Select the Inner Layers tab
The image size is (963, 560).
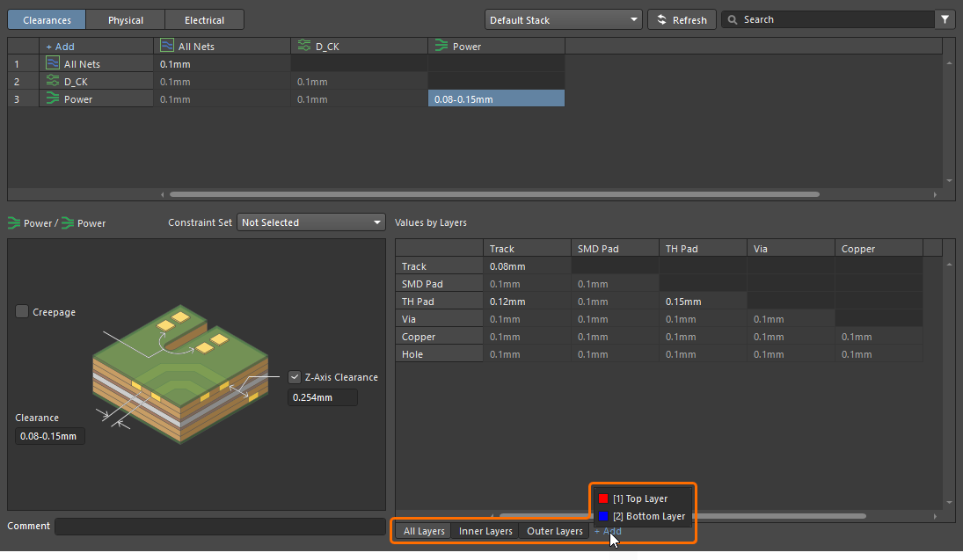[485, 531]
